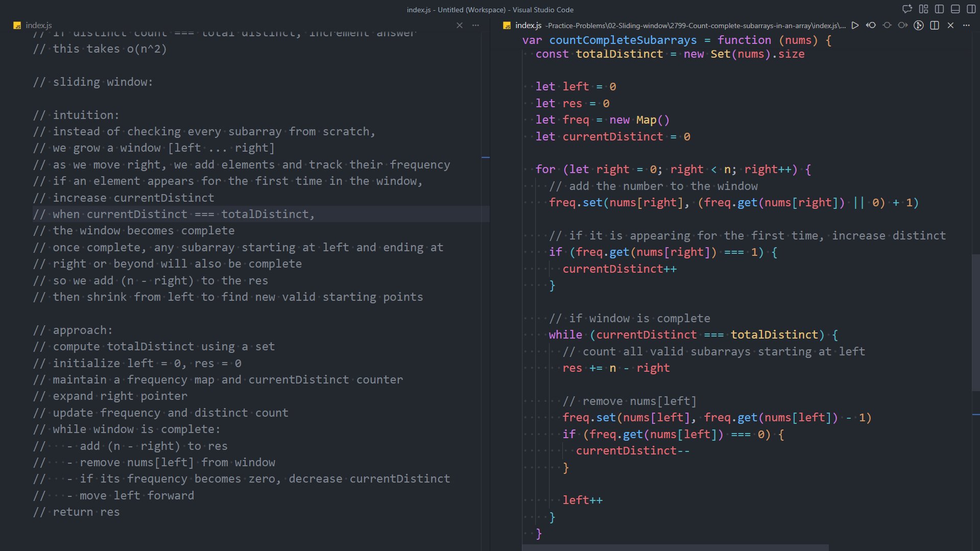Toggle the secondary side bar
The image size is (980, 551).
tap(971, 9)
